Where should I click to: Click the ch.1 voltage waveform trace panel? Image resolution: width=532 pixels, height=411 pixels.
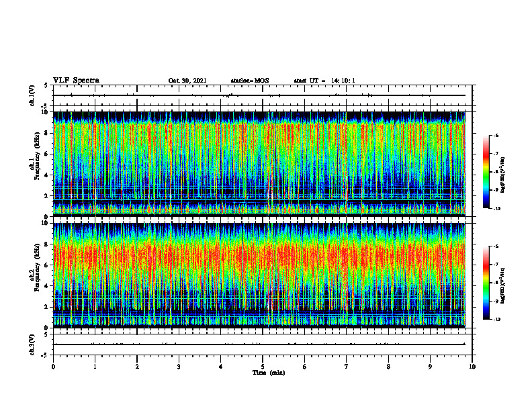(263, 95)
